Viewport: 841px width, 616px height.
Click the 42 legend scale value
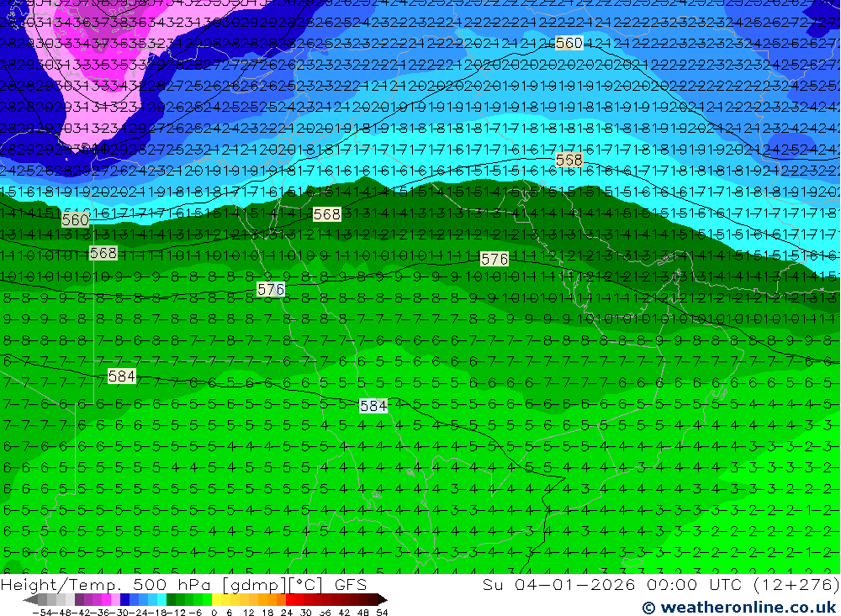[344, 613]
